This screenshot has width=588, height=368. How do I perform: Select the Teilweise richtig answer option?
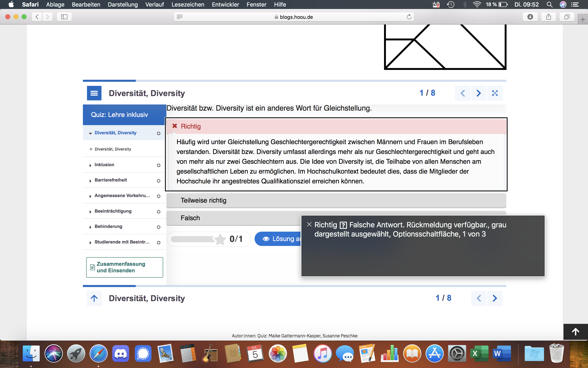tap(336, 200)
